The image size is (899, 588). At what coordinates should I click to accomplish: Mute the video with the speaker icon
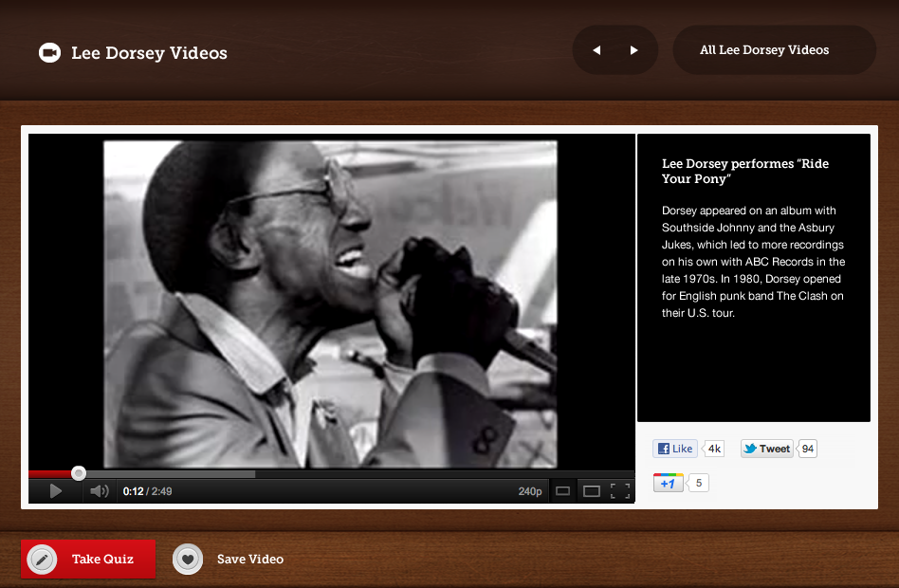[100, 491]
